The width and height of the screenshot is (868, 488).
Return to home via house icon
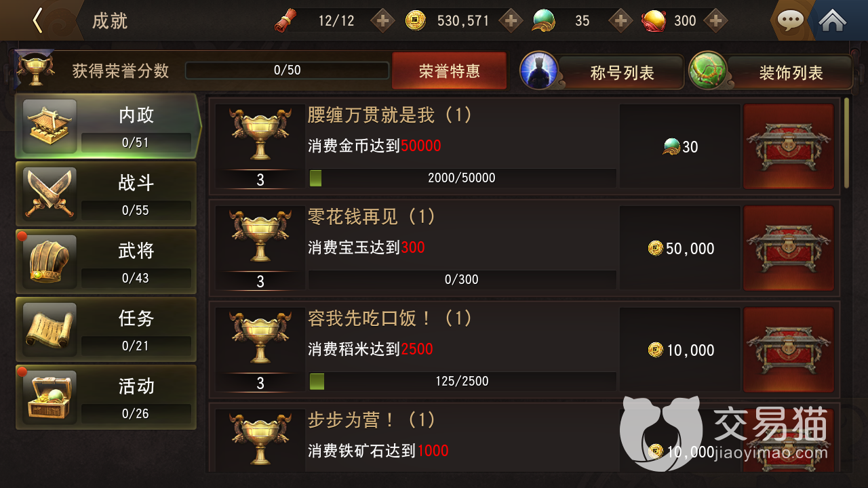(832, 20)
